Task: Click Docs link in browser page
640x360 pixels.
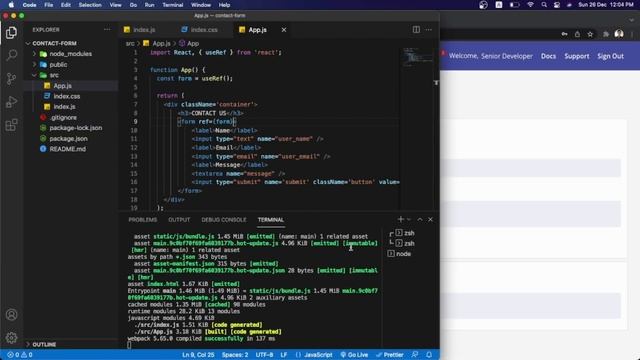Action: 548,56
